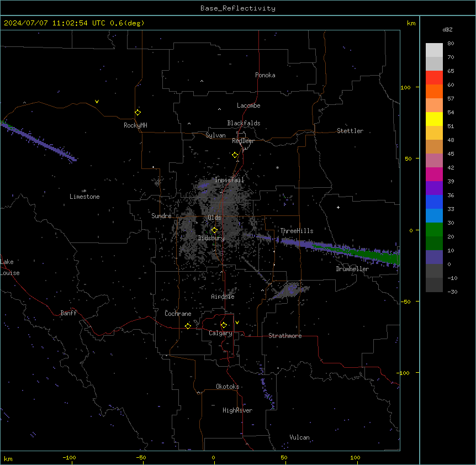Pick the magenta 39-42 dBZ legend swatch
Screen dimensions: 476x465
click(434, 174)
